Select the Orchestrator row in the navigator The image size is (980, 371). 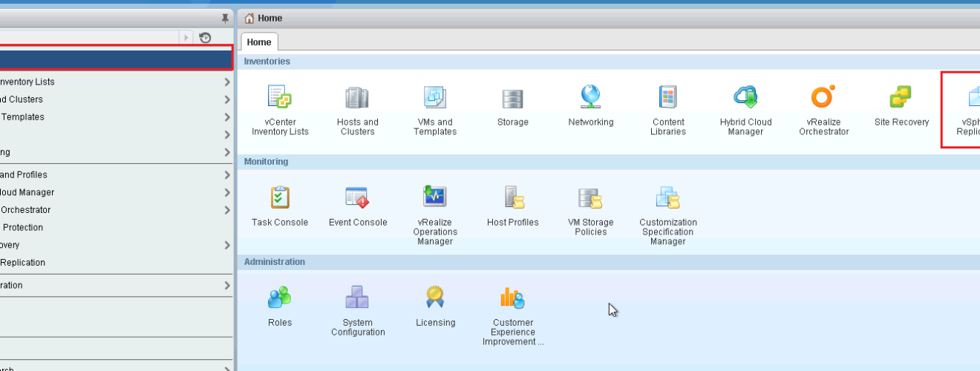[x=116, y=210]
